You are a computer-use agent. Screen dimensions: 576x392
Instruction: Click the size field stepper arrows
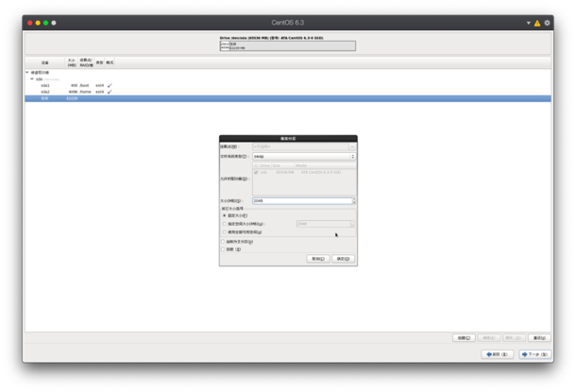[x=354, y=201]
